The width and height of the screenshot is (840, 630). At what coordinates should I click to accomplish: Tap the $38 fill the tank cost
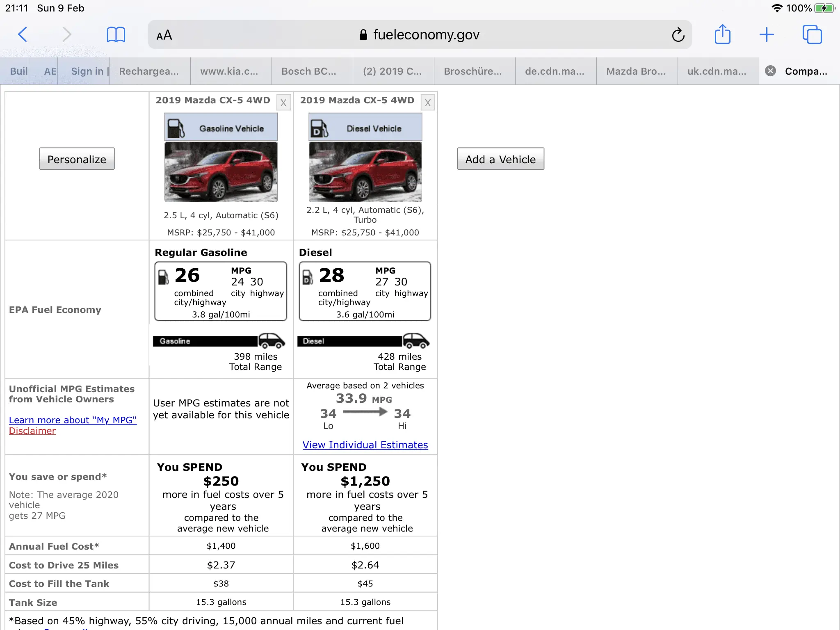[x=221, y=584]
